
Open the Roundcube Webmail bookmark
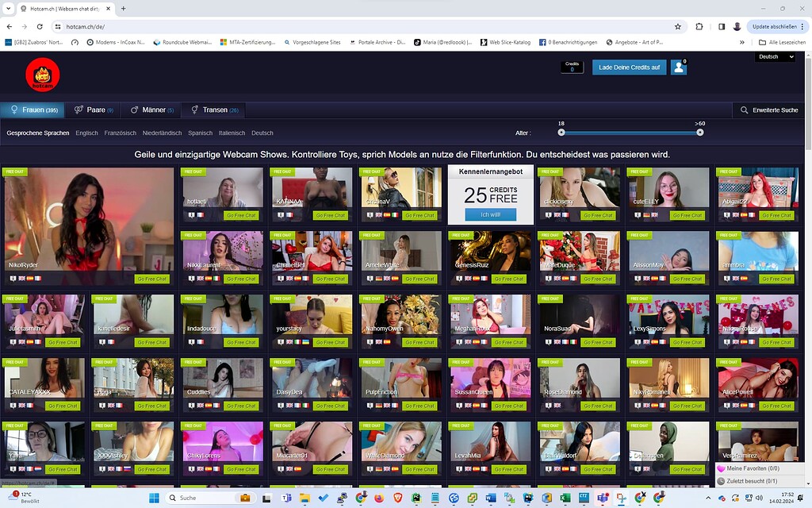pyautogui.click(x=182, y=42)
